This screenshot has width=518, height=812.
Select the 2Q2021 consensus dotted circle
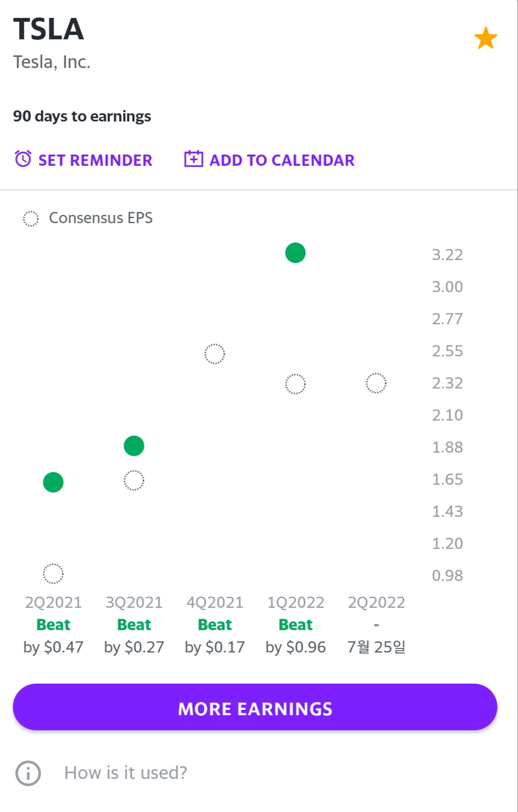click(53, 574)
